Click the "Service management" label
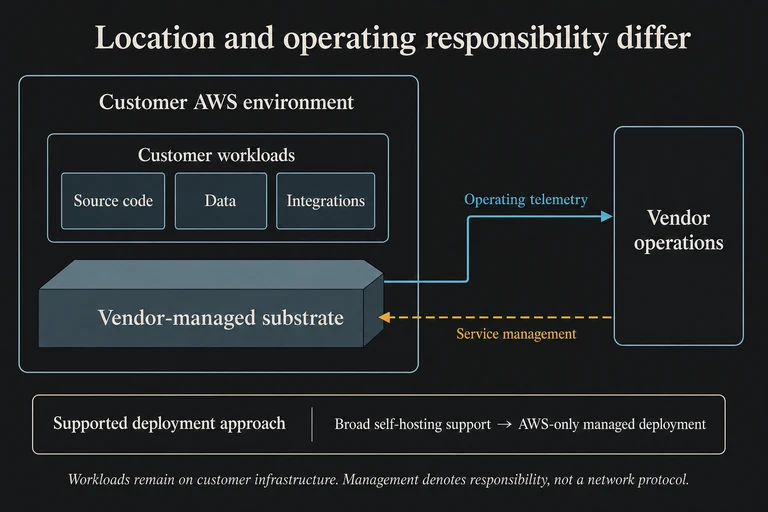768x512 pixels. (516, 334)
